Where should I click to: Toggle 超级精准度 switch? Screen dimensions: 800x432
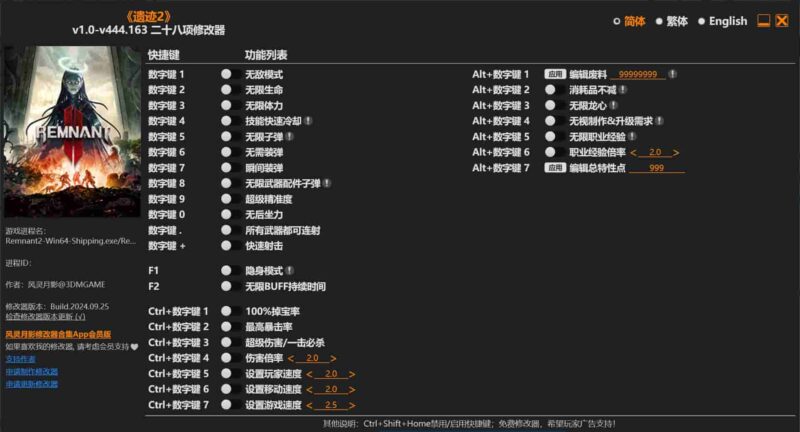pos(230,199)
